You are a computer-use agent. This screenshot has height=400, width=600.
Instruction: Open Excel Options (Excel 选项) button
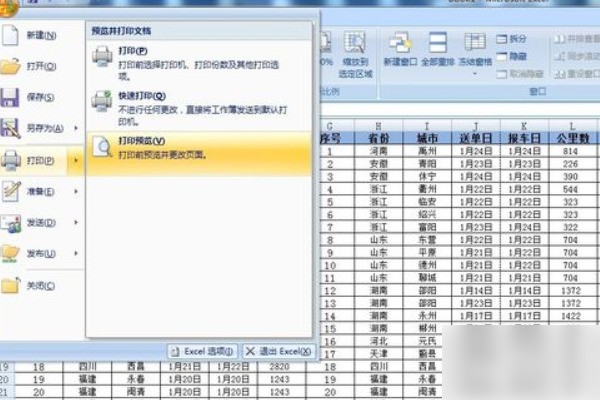coord(202,352)
